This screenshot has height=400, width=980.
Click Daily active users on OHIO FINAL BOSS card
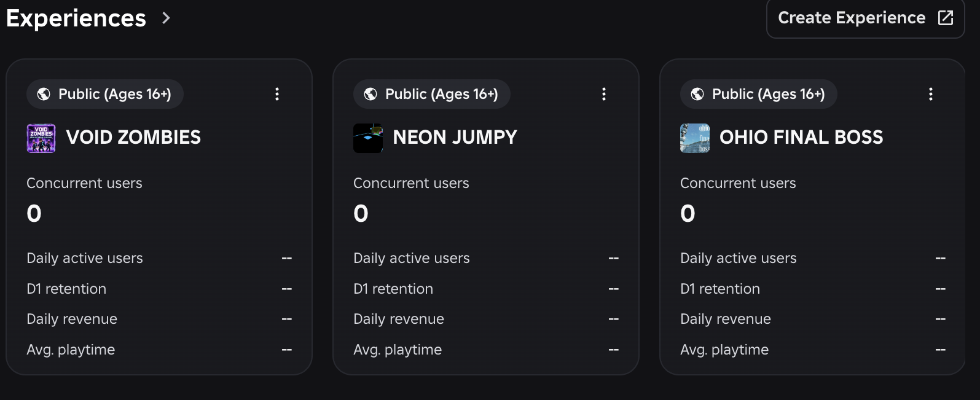click(739, 258)
